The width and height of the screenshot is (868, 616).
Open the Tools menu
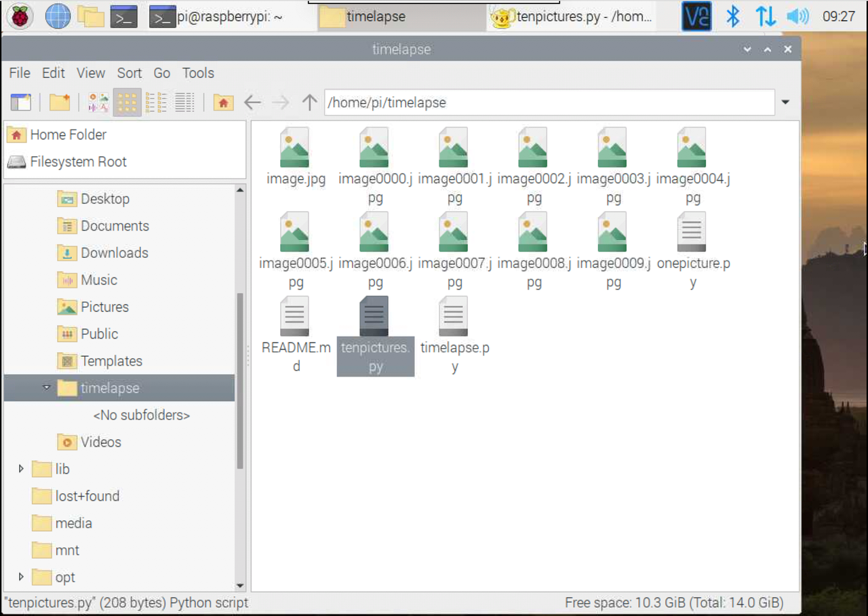[x=198, y=73]
